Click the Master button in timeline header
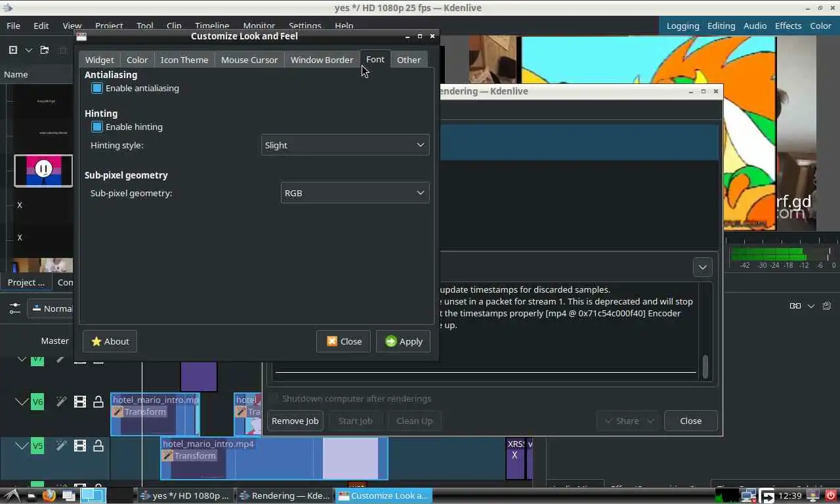The width and height of the screenshot is (840, 504). [55, 341]
